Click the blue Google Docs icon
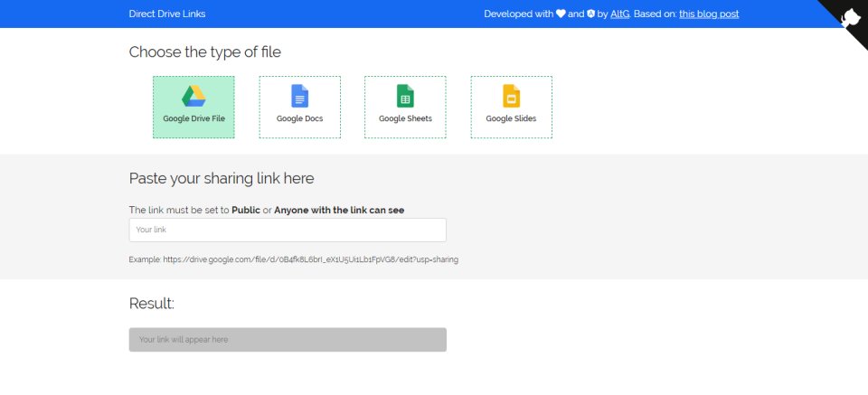 click(x=299, y=96)
